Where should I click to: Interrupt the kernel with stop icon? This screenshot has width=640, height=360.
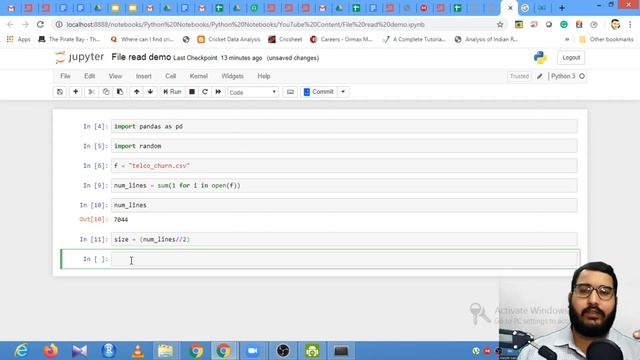coord(192,92)
